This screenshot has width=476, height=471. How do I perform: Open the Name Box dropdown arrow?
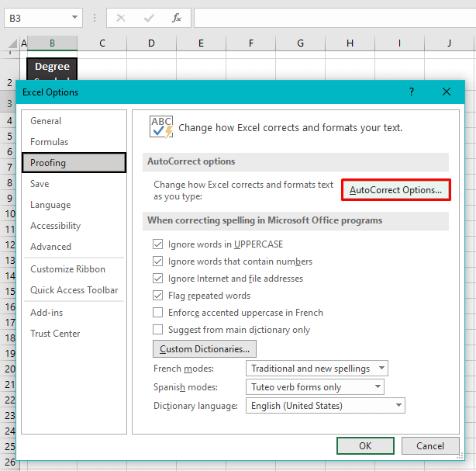(x=74, y=17)
